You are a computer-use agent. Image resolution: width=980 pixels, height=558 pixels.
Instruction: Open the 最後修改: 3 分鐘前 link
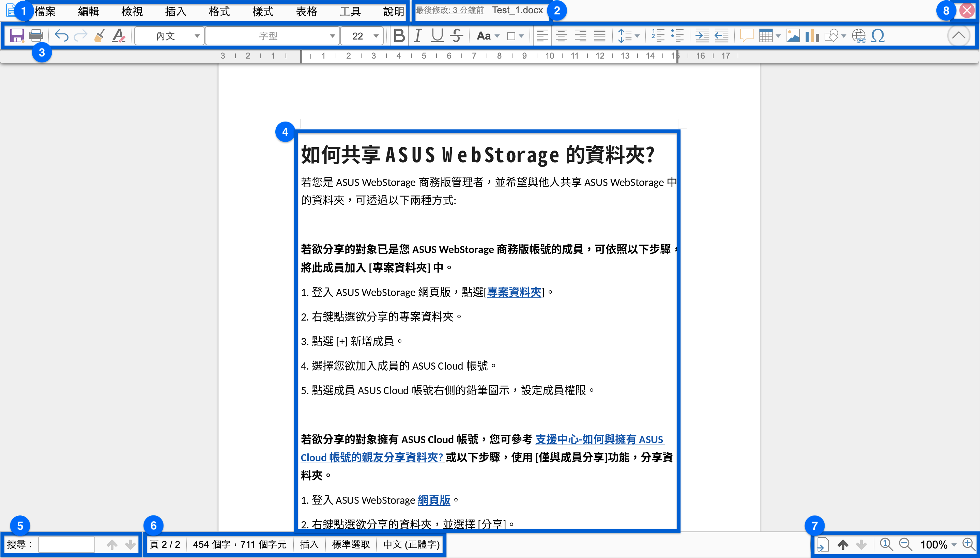449,10
